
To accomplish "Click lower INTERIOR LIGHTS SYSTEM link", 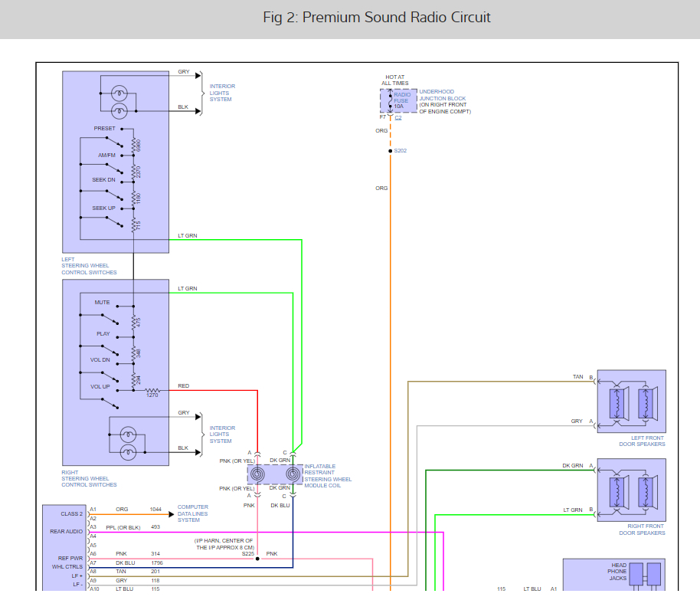I will [x=222, y=435].
